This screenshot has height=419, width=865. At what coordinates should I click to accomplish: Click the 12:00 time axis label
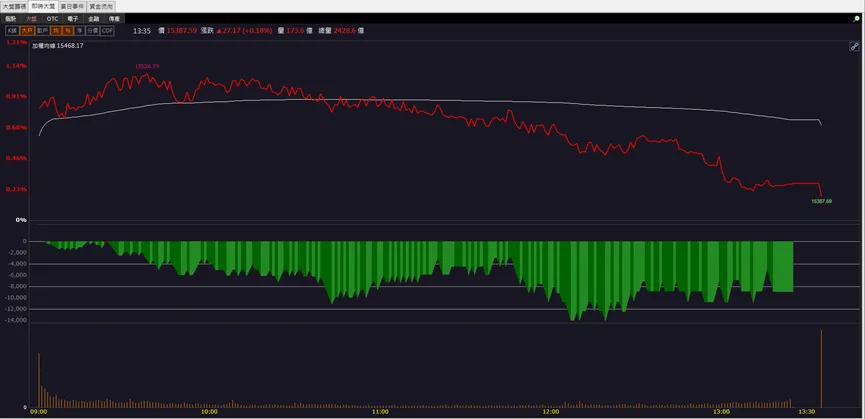551,412
